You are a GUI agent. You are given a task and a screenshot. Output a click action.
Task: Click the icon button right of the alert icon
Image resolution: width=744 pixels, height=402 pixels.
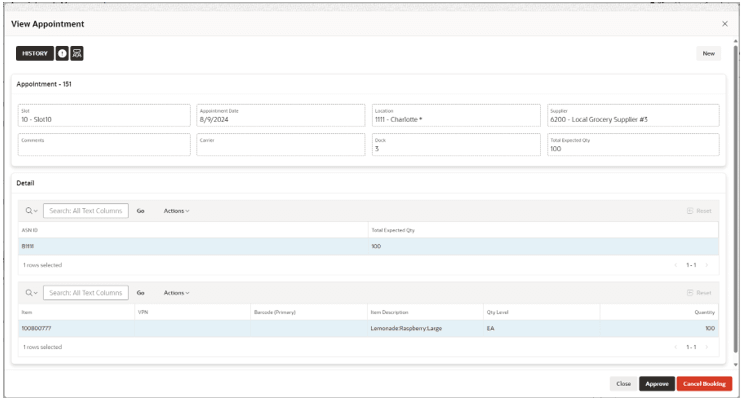(x=77, y=54)
